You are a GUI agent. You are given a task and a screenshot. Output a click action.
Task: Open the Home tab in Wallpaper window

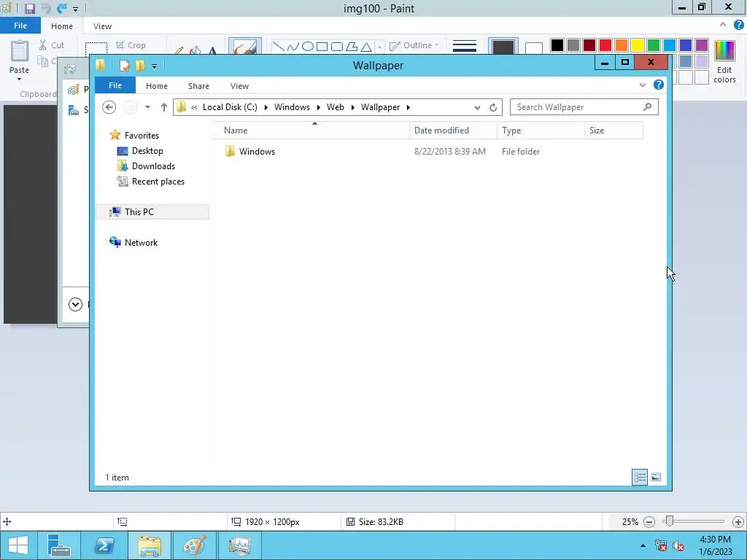pyautogui.click(x=157, y=86)
